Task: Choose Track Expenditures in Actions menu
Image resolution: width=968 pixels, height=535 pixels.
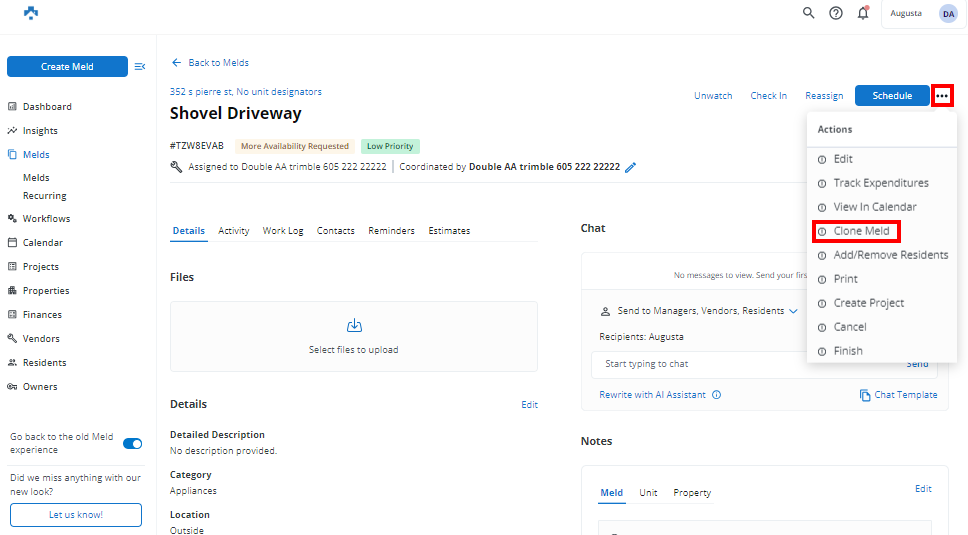Action: tap(880, 183)
